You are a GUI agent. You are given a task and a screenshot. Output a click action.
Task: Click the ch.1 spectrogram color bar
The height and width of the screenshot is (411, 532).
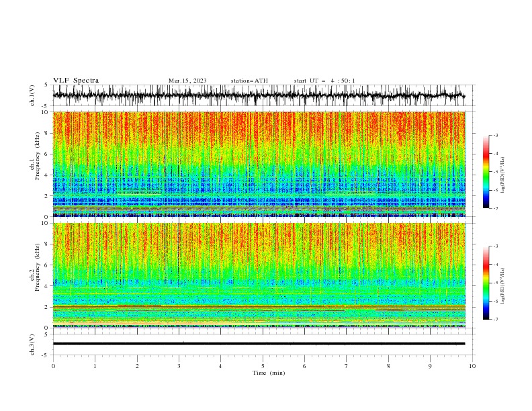pyautogui.click(x=486, y=172)
